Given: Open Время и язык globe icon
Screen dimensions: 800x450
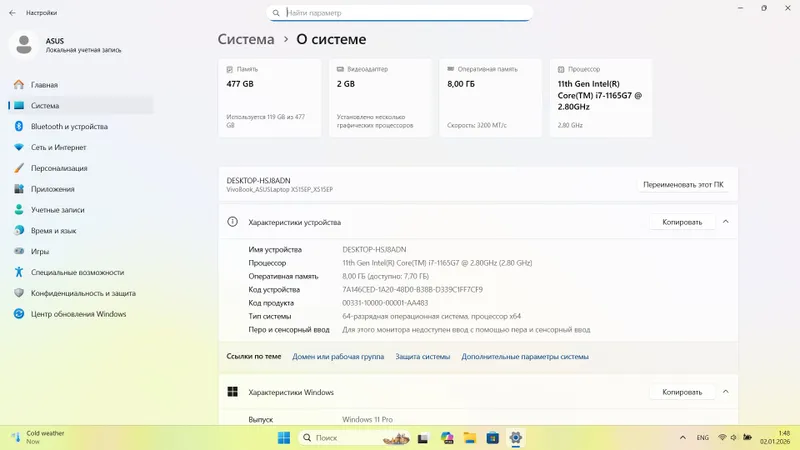Looking at the screenshot, I should pyautogui.click(x=19, y=231).
